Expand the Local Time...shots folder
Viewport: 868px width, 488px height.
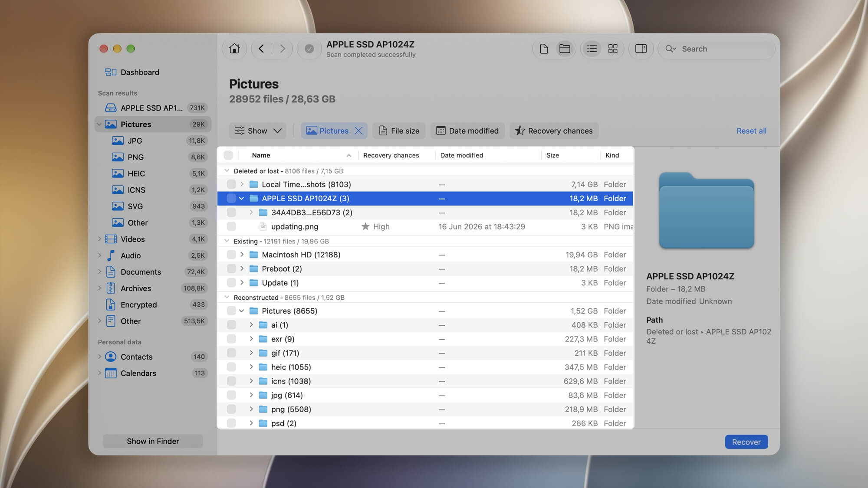[x=242, y=184]
